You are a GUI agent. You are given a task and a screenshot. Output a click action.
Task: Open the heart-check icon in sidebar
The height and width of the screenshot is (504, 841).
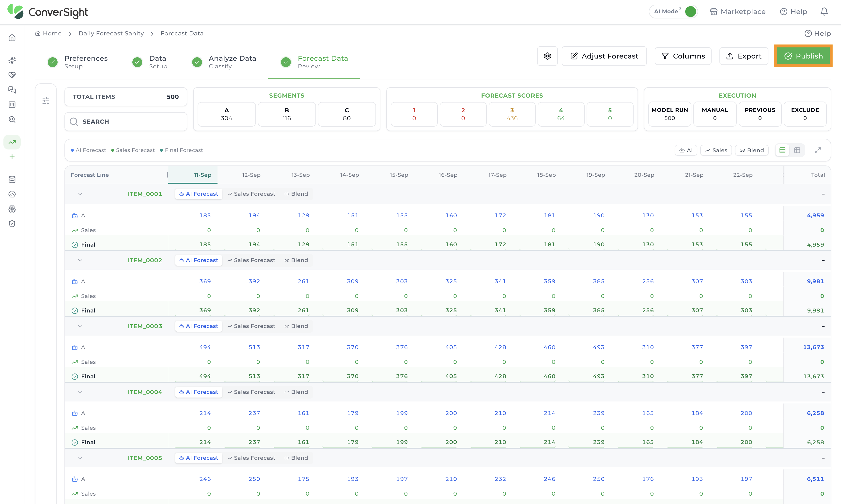pyautogui.click(x=12, y=75)
